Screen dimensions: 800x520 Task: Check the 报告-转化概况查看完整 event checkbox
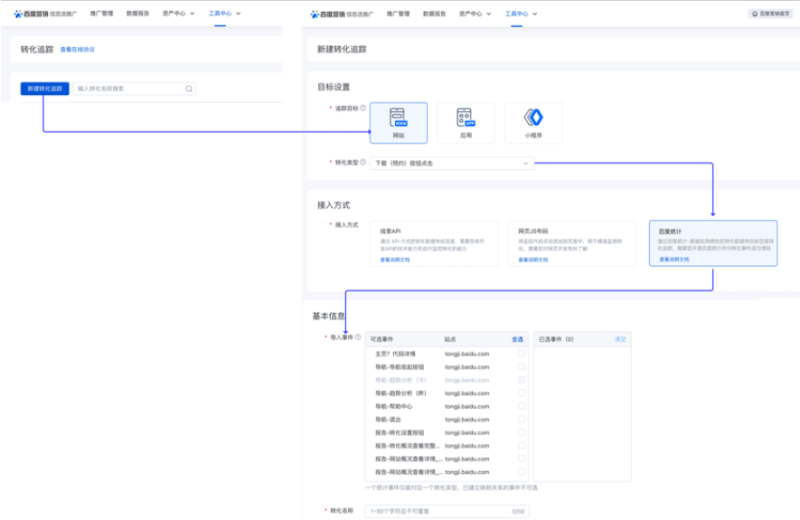[521, 445]
